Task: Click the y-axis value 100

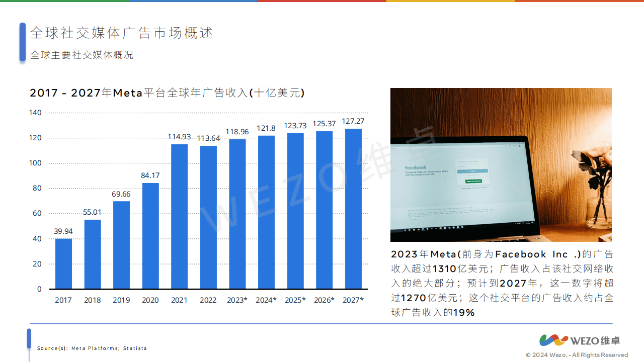Action: [x=36, y=163]
